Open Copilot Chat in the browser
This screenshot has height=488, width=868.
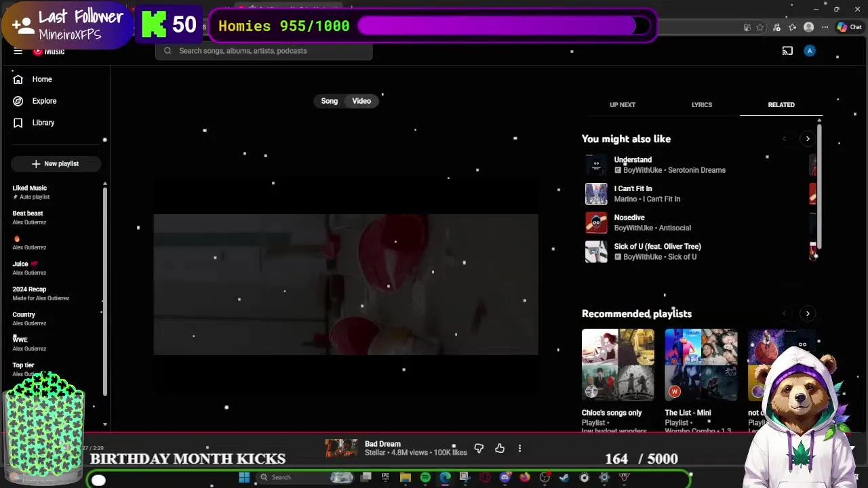tap(850, 27)
